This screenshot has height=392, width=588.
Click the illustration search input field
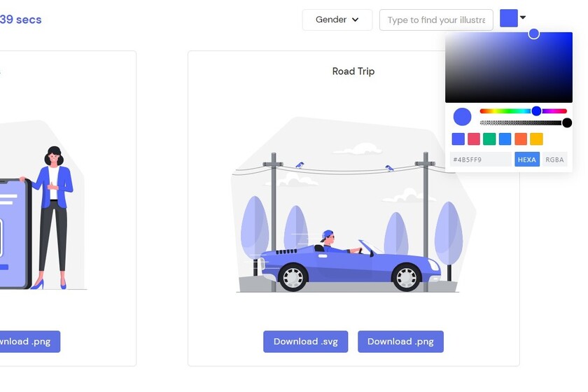coord(436,20)
